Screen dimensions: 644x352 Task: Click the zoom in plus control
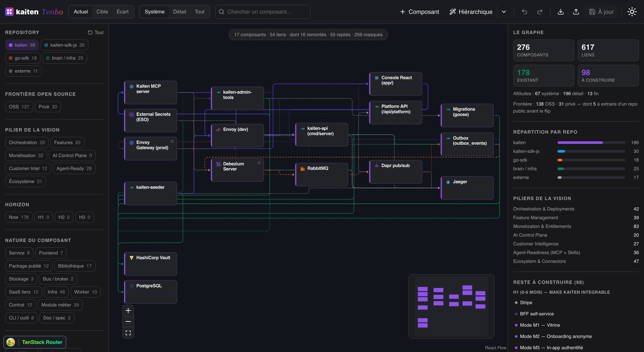coord(128,311)
